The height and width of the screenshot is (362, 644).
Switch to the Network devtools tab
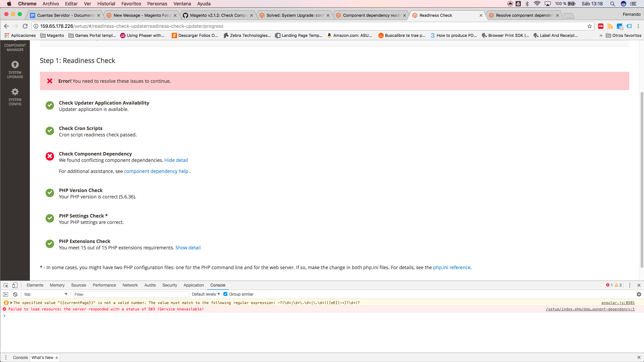(130, 285)
